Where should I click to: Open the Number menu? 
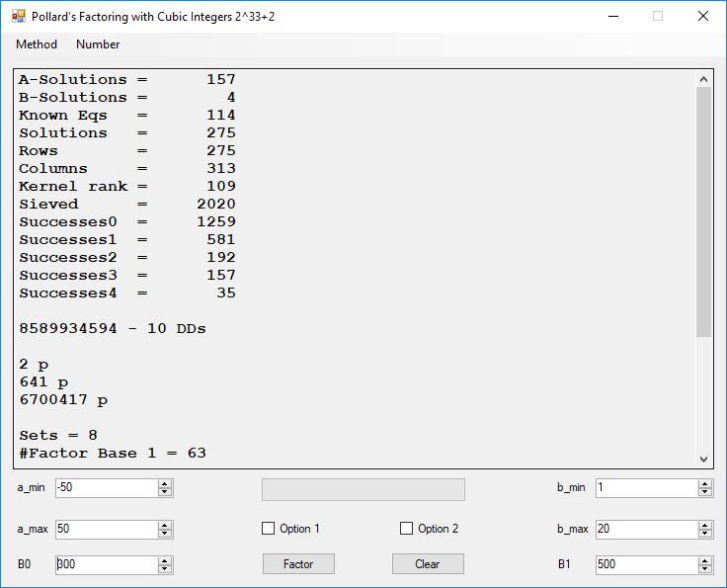(x=98, y=44)
